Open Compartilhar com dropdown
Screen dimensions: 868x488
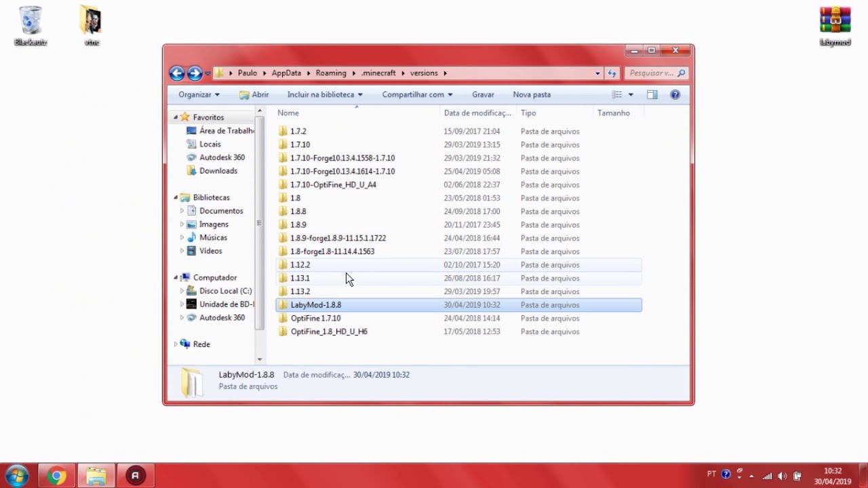(417, 95)
